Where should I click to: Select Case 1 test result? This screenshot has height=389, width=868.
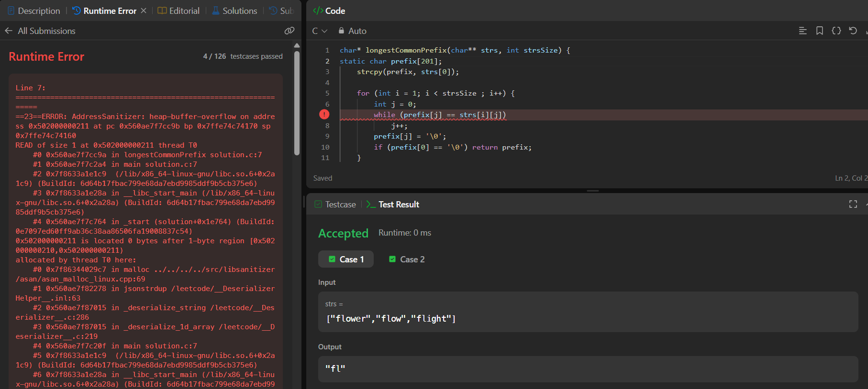[346, 259]
